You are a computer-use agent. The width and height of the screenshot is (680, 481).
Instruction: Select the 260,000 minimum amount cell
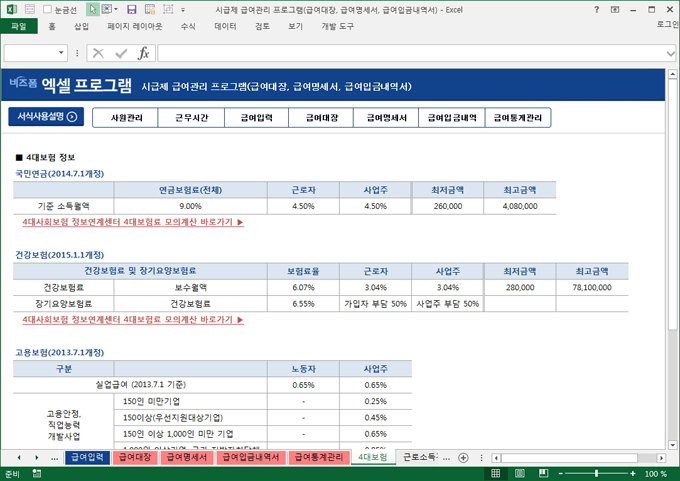tap(448, 206)
